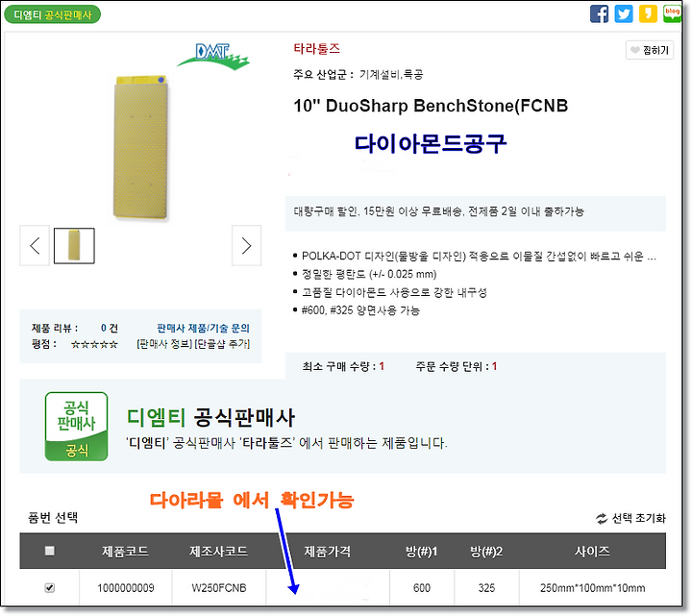
Task: Click the 주요 산업군 industry text
Action: [358, 75]
